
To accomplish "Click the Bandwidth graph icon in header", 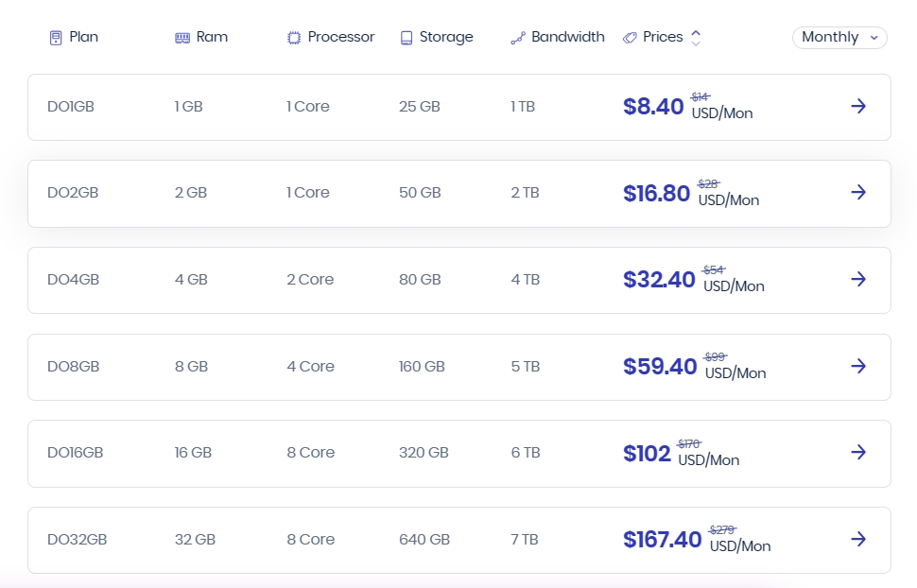I will [x=517, y=38].
